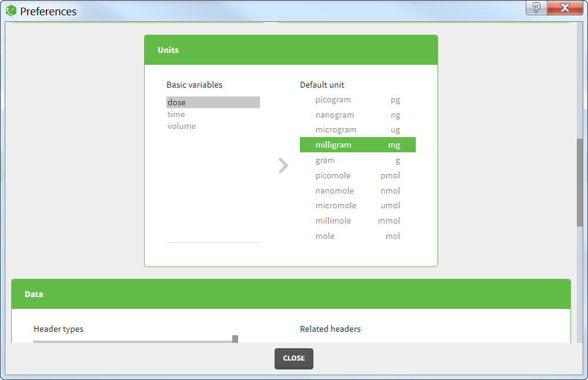Set default unit to gram
588x380 pixels.
(x=358, y=161)
